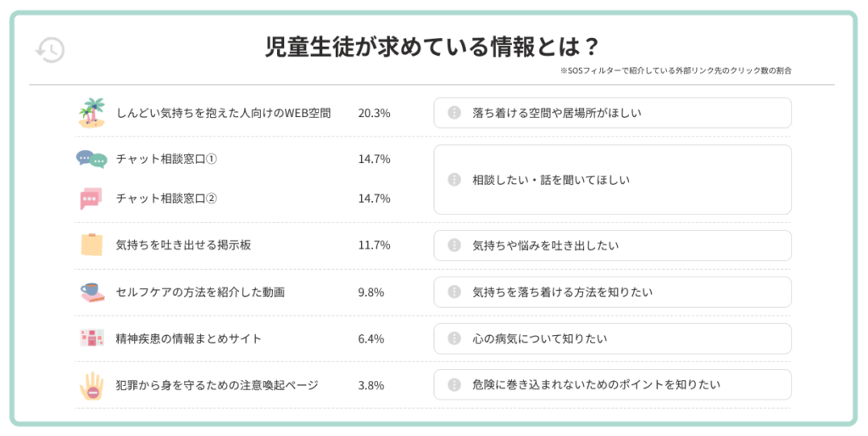Open the セルフケアの方法を紹介した動画 entry
868x436 pixels.
pyautogui.click(x=200, y=292)
